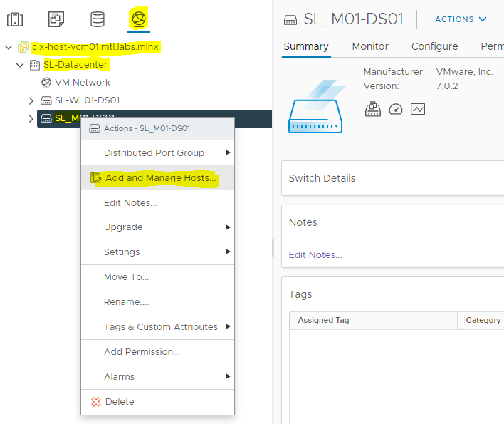The image size is (504, 424).
Task: Collapse the clx-host-vcm01.mtl.labs.mlnx tree node
Action: click(9, 47)
